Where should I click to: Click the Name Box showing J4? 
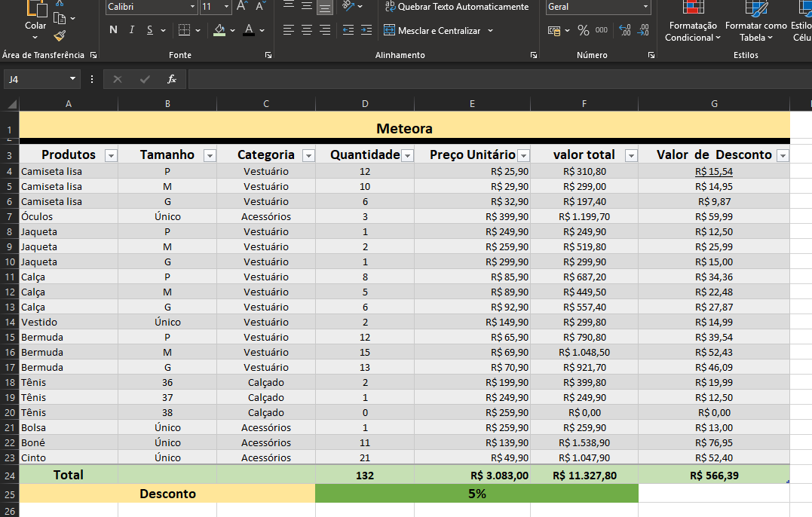(36, 79)
